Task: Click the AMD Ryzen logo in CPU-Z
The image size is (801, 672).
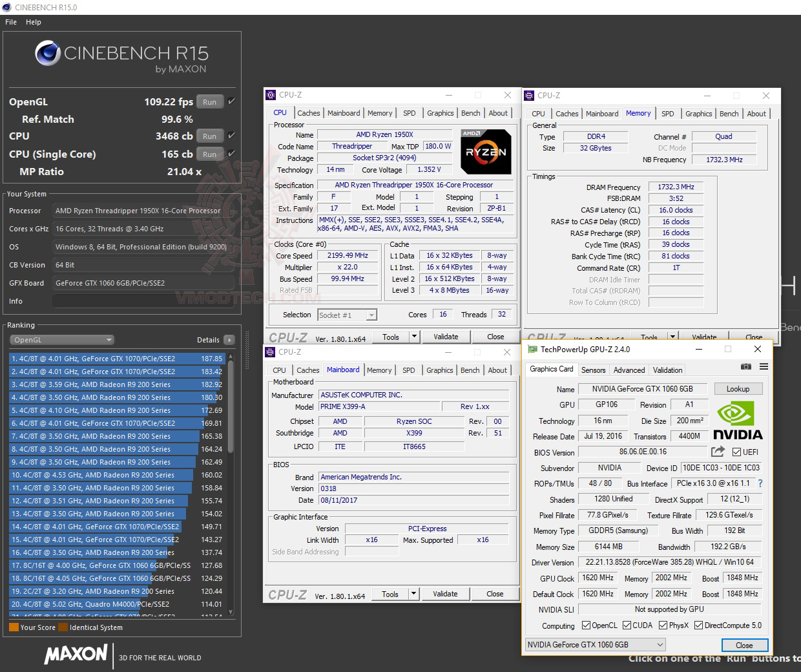Action: (486, 152)
